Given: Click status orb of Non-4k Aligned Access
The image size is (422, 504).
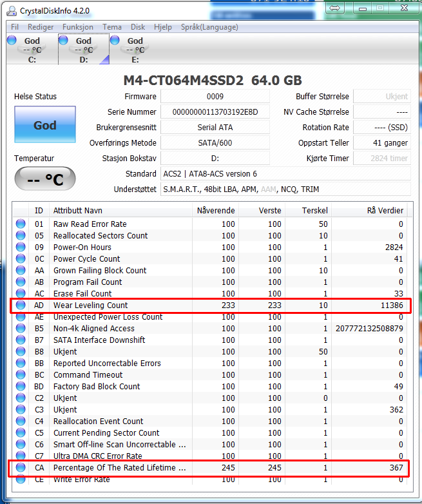Looking at the screenshot, I should (x=21, y=328).
